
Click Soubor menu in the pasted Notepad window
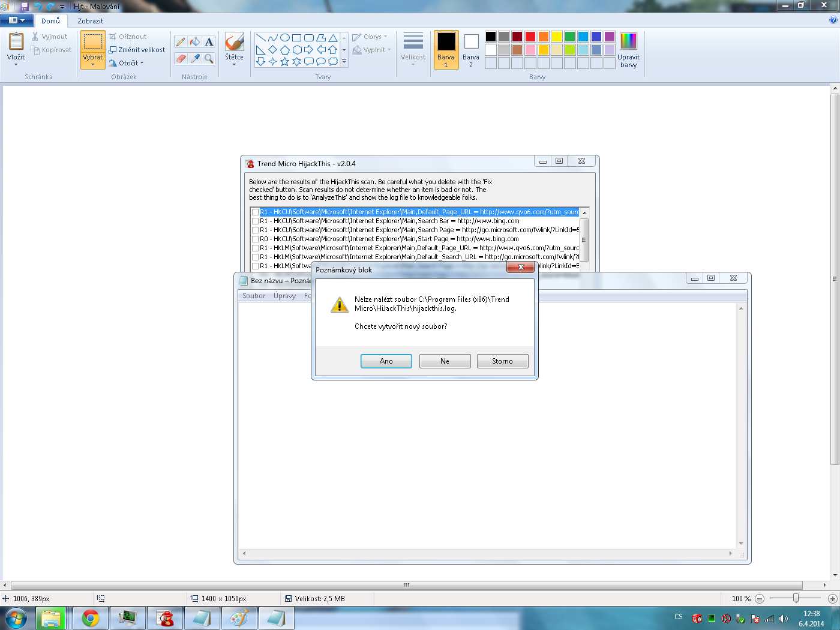(254, 296)
